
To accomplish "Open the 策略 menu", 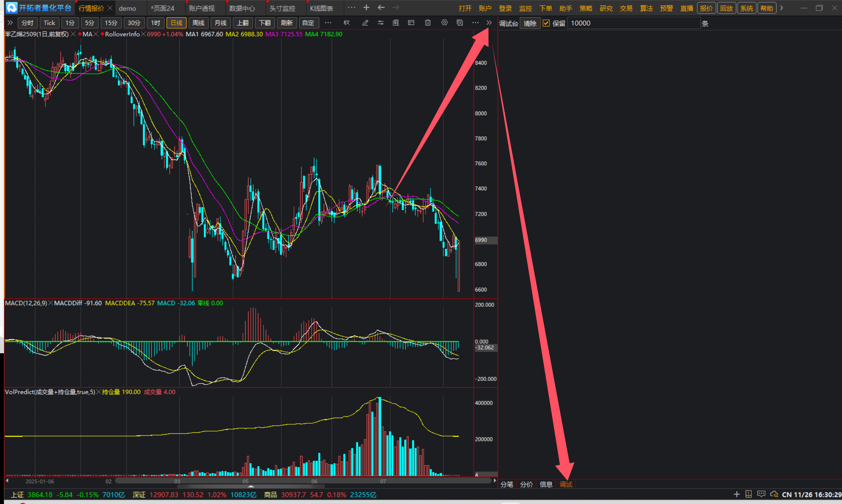I will tap(586, 8).
